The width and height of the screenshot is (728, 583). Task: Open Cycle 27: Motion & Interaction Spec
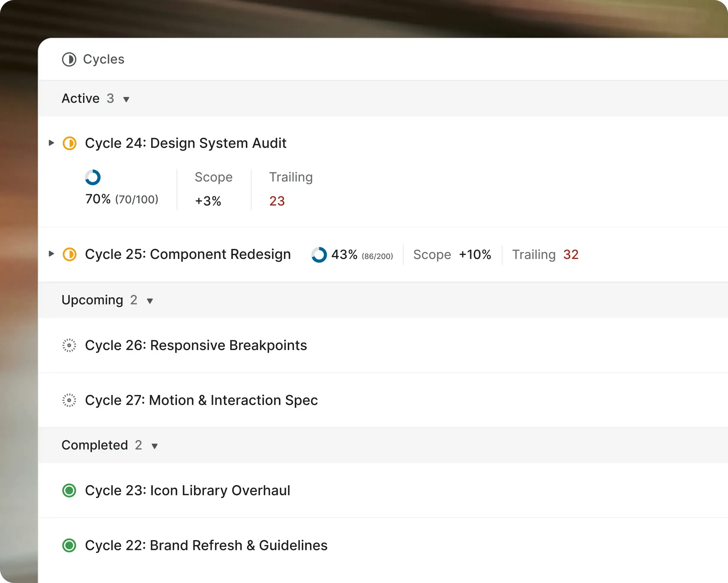(x=201, y=400)
